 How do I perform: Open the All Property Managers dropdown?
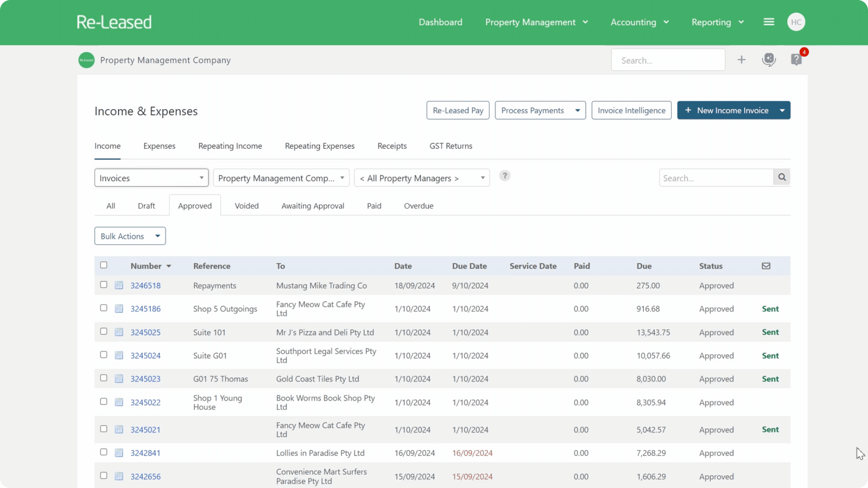coord(422,178)
